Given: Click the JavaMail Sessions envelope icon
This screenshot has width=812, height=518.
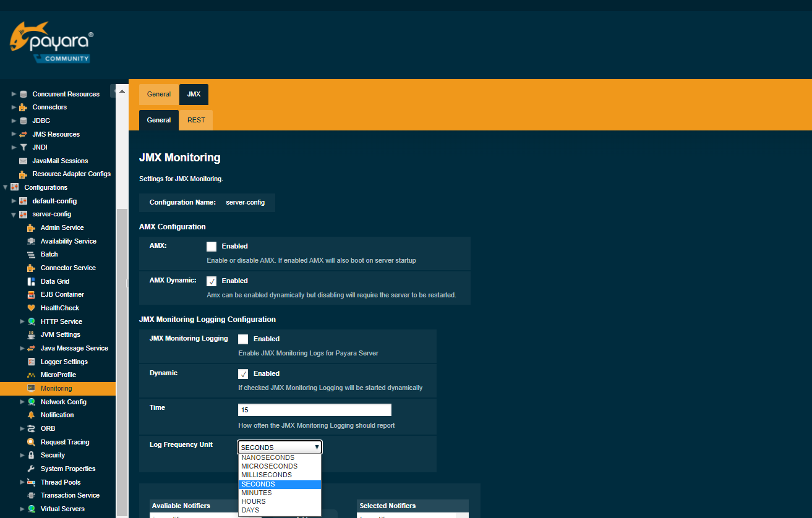Looking at the screenshot, I should coord(24,161).
